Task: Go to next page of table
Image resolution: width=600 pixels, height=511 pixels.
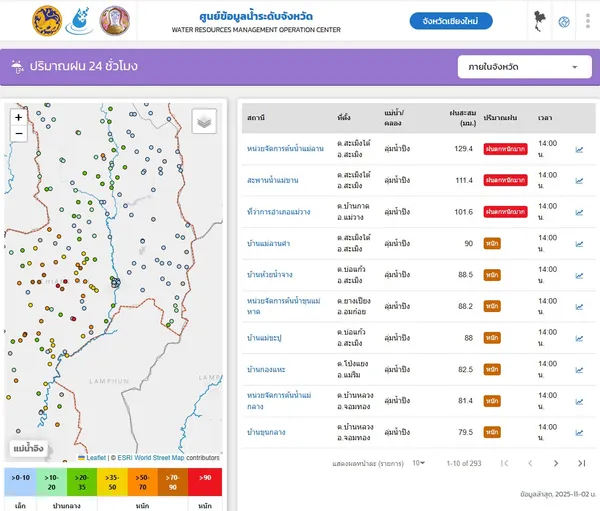Action: pos(556,463)
